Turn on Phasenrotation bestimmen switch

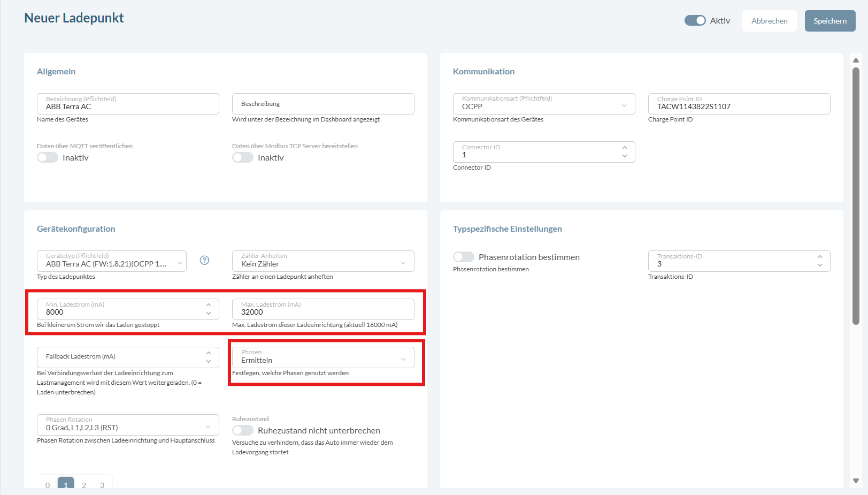tap(463, 257)
